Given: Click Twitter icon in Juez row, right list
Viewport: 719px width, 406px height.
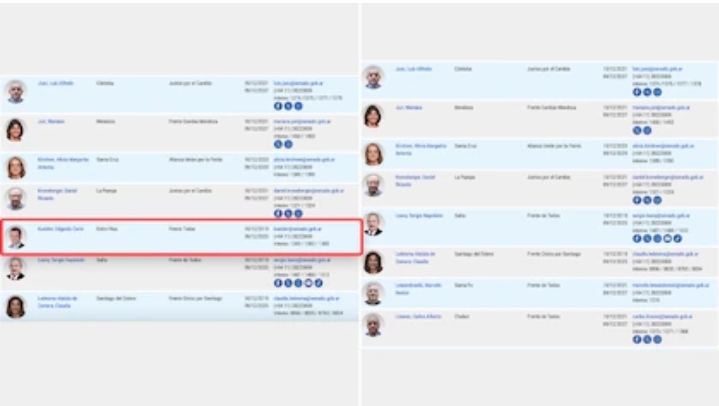Looking at the screenshot, I should 647,92.
